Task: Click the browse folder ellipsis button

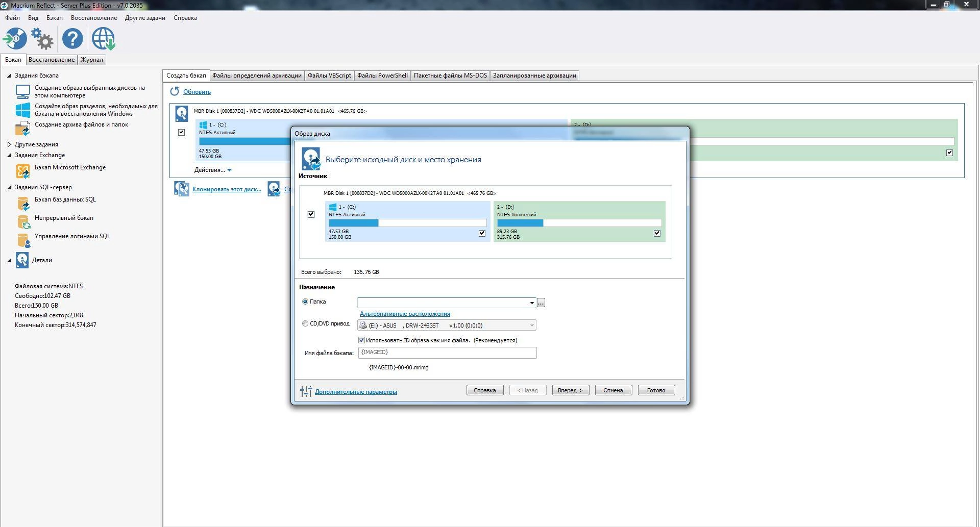Action: [541, 303]
